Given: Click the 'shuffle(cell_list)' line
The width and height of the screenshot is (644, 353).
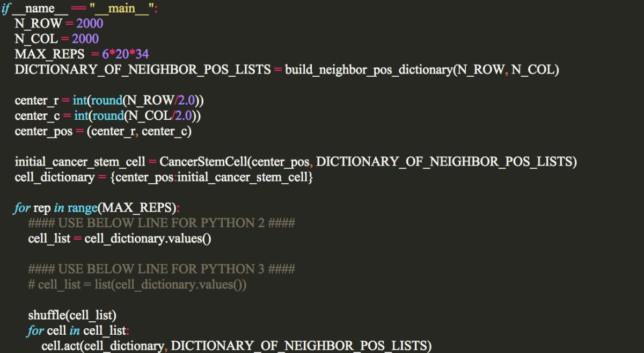Looking at the screenshot, I should (x=72, y=315).
